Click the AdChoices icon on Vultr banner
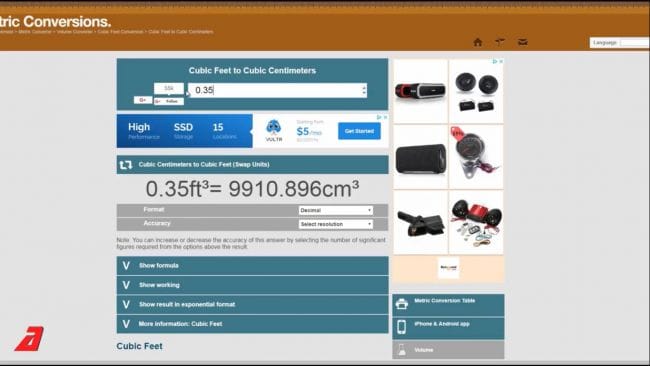 (378, 117)
